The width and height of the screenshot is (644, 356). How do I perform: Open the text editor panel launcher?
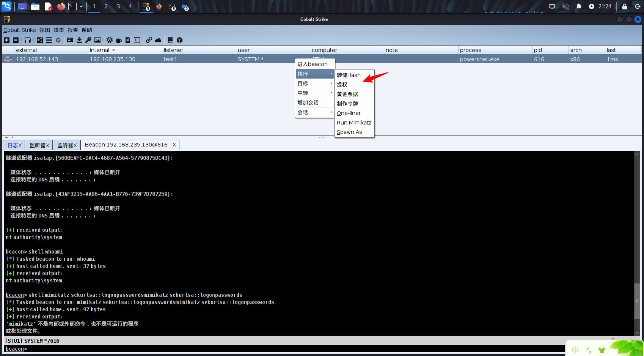[x=48, y=6]
